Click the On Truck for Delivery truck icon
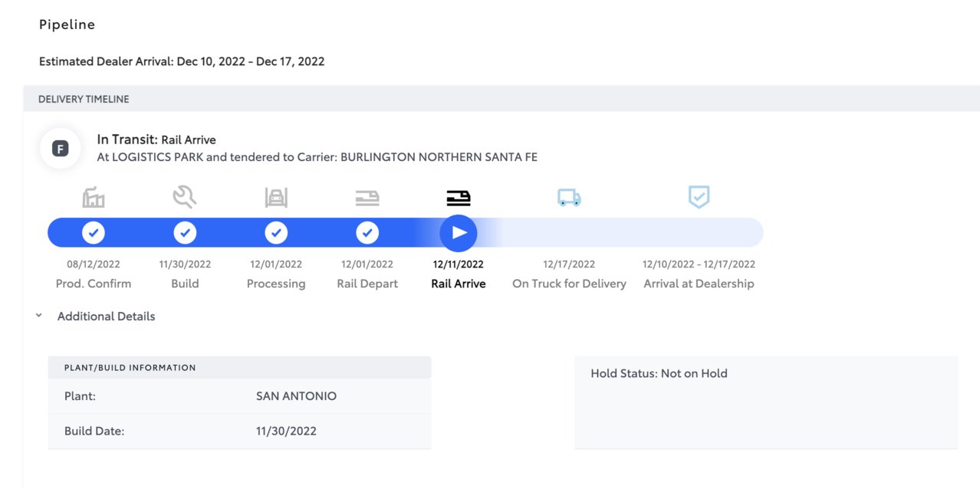Viewport: 980px width, 489px height. (569, 198)
